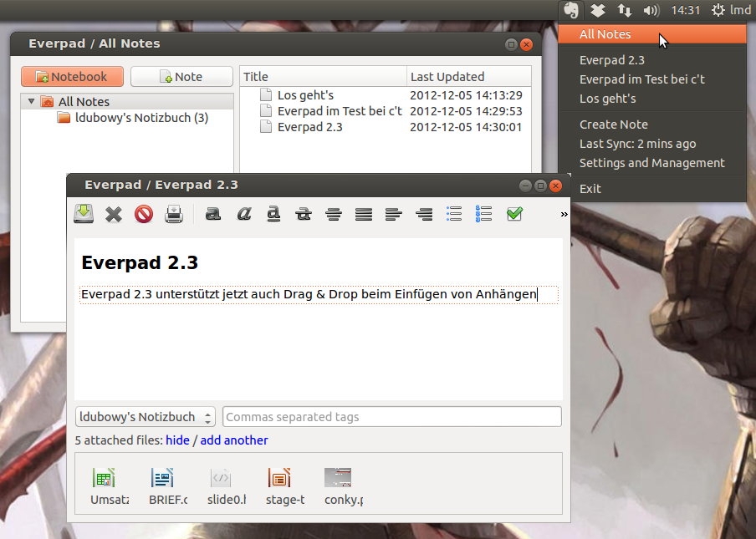
Task: Insert a checkbox with green check icon
Action: (514, 213)
